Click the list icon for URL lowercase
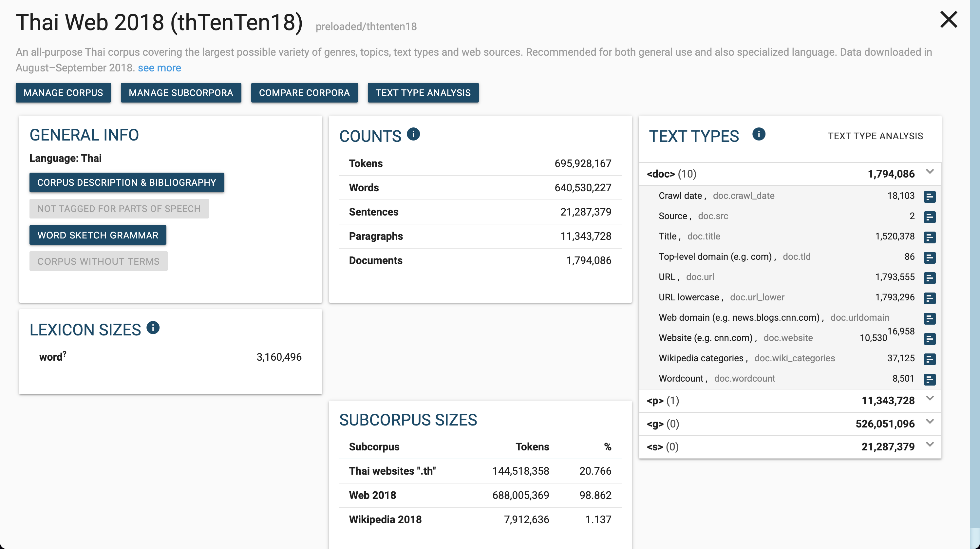The height and width of the screenshot is (549, 980). pyautogui.click(x=930, y=298)
